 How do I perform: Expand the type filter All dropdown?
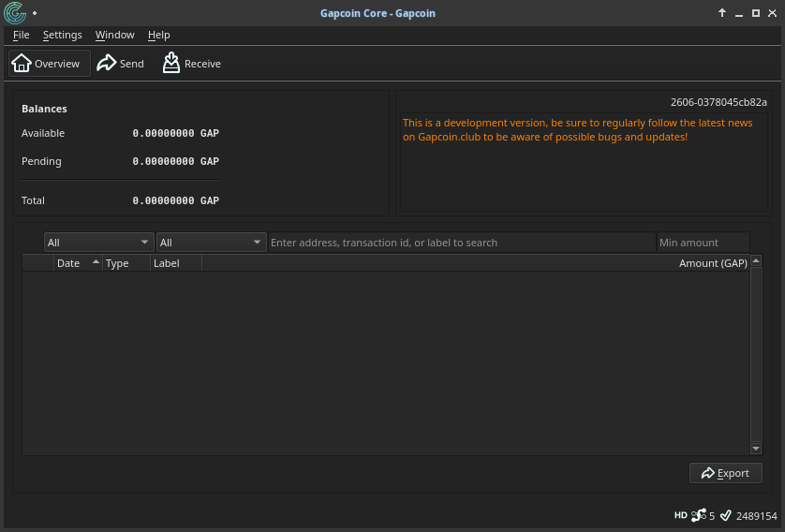pyautogui.click(x=212, y=243)
